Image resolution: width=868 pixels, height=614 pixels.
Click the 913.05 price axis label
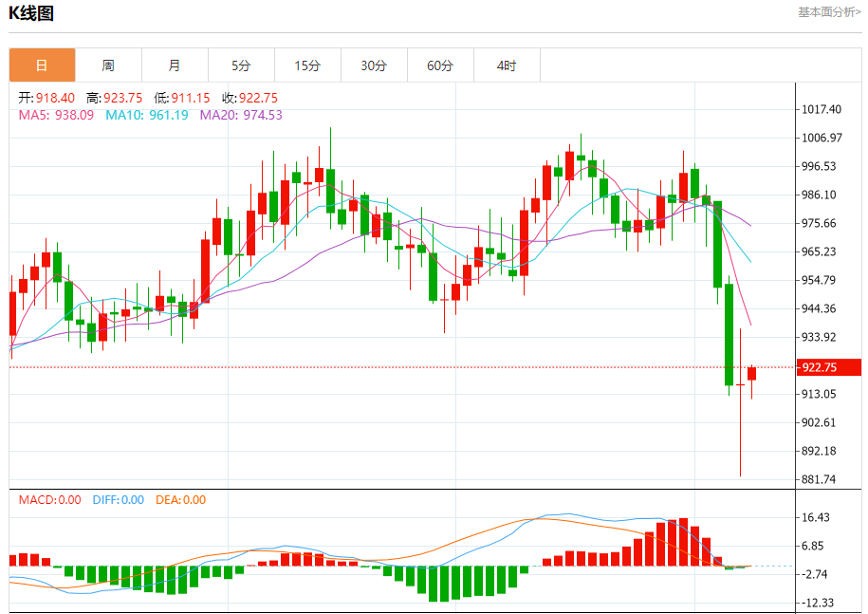820,394
